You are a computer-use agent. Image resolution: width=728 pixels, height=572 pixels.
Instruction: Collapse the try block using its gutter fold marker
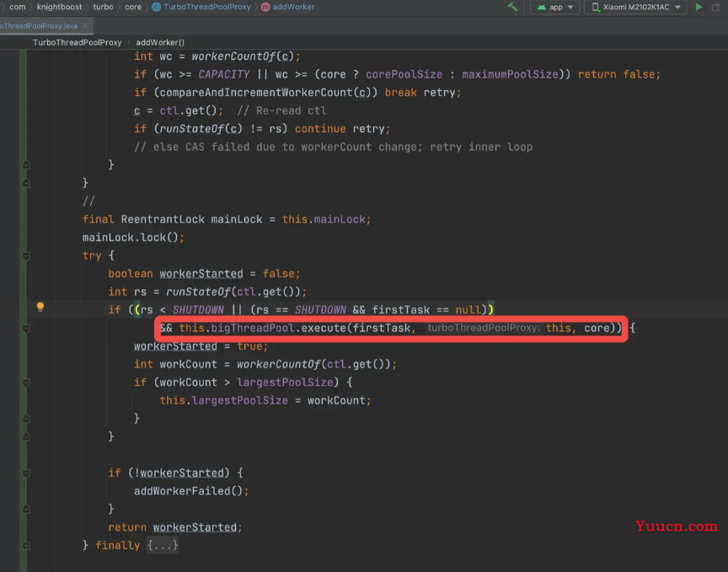[x=26, y=256]
